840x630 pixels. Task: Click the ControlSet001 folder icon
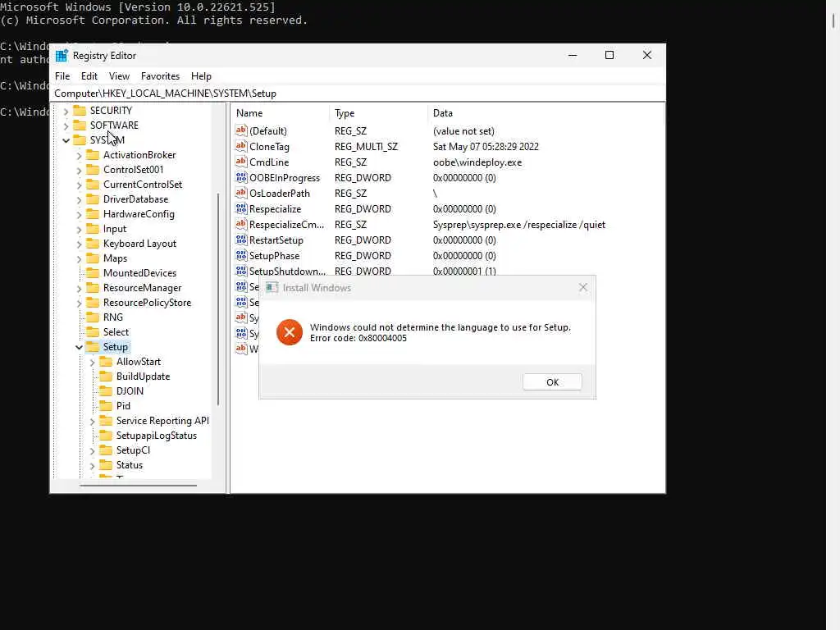point(93,169)
